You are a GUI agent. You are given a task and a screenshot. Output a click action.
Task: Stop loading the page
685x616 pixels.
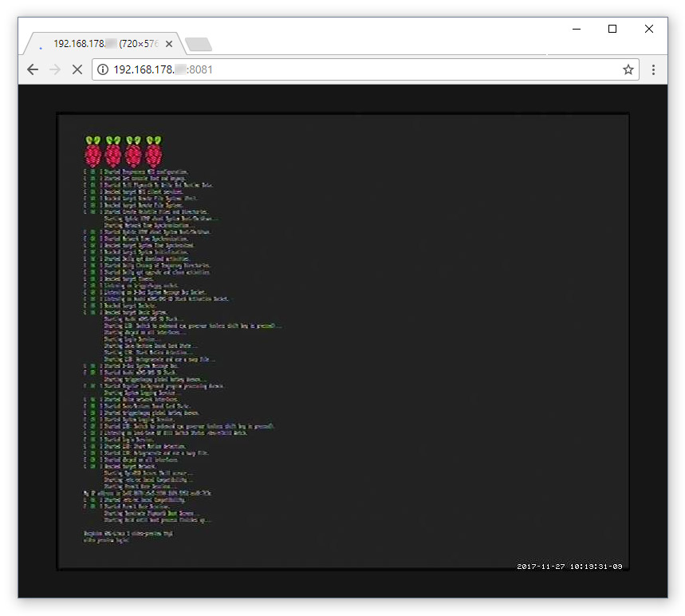point(77,69)
